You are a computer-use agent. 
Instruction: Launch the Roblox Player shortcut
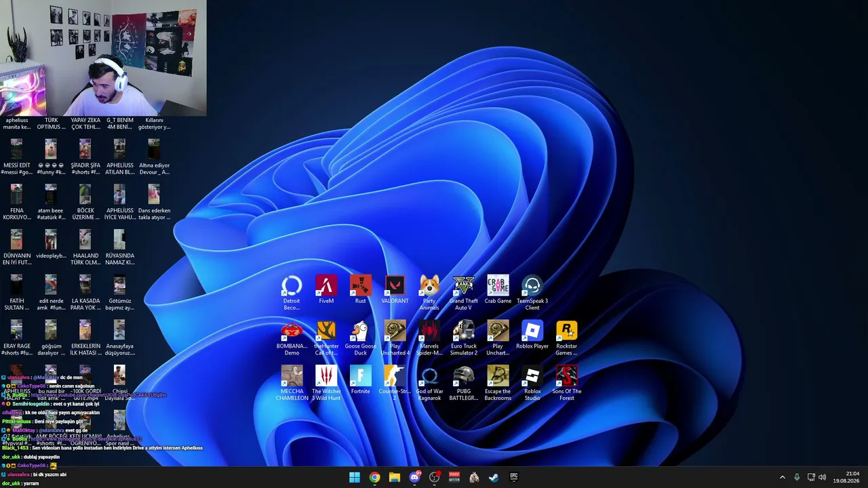click(532, 335)
